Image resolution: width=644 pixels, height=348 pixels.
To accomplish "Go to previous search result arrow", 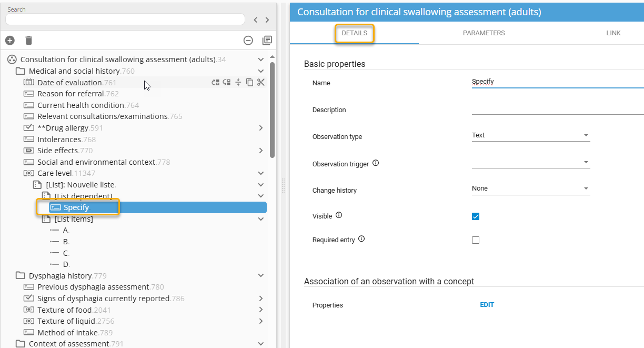I will [256, 20].
